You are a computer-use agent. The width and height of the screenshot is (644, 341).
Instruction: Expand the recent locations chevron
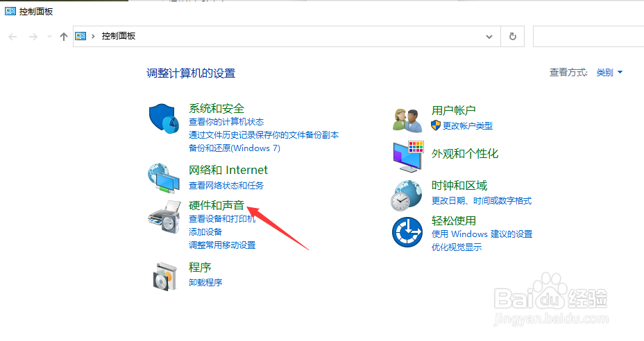pos(49,37)
